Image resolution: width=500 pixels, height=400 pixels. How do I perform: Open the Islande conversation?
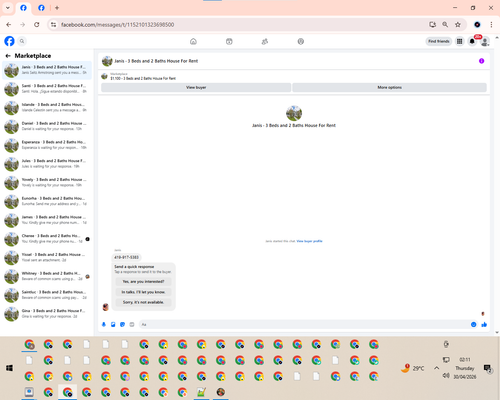(x=47, y=107)
